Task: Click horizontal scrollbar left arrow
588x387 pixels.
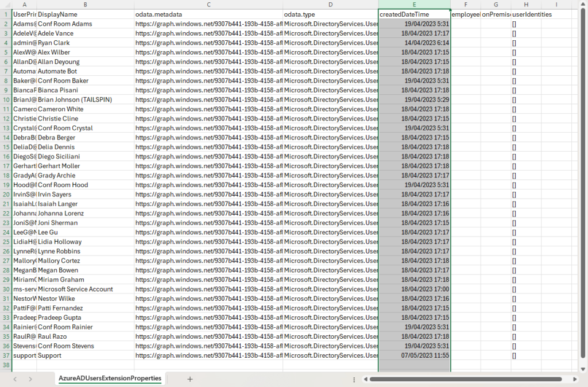Action: [x=365, y=380]
